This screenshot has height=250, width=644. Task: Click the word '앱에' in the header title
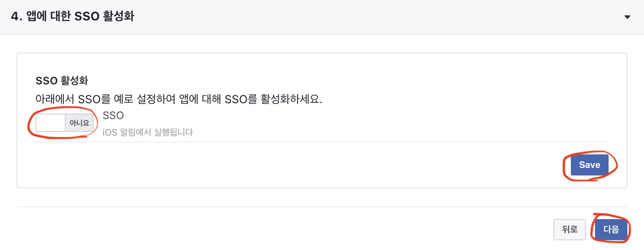(x=37, y=16)
